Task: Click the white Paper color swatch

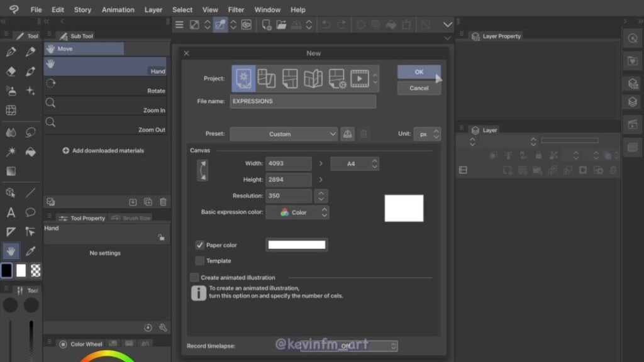Action: click(297, 245)
